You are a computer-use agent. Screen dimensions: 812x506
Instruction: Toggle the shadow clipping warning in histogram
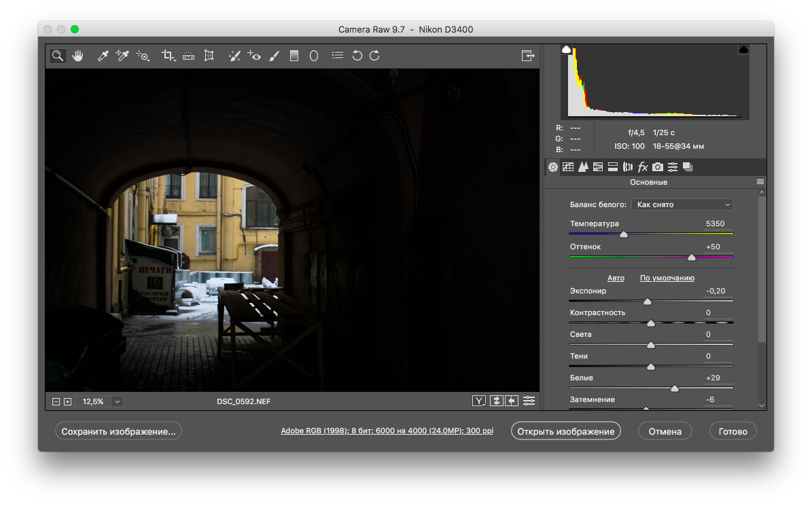567,50
